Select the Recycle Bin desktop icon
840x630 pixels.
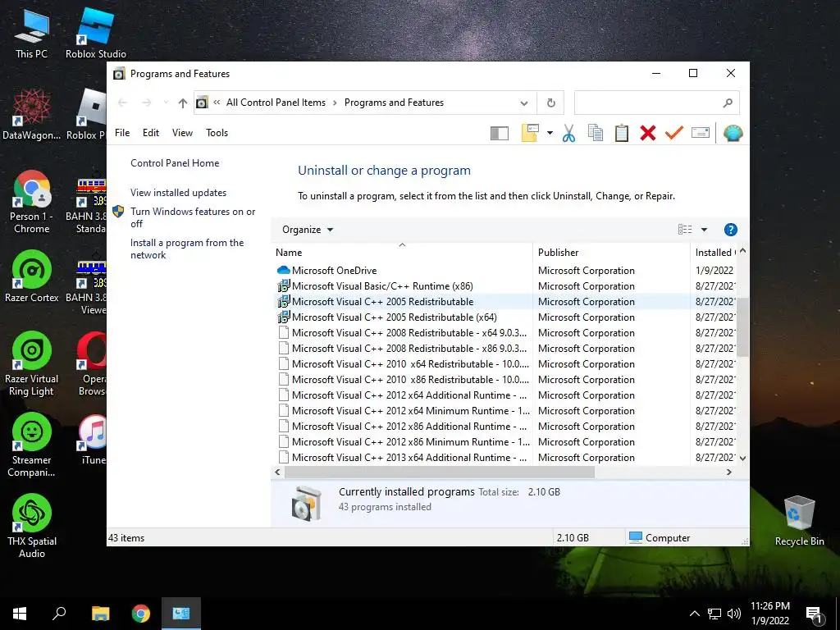click(x=799, y=521)
